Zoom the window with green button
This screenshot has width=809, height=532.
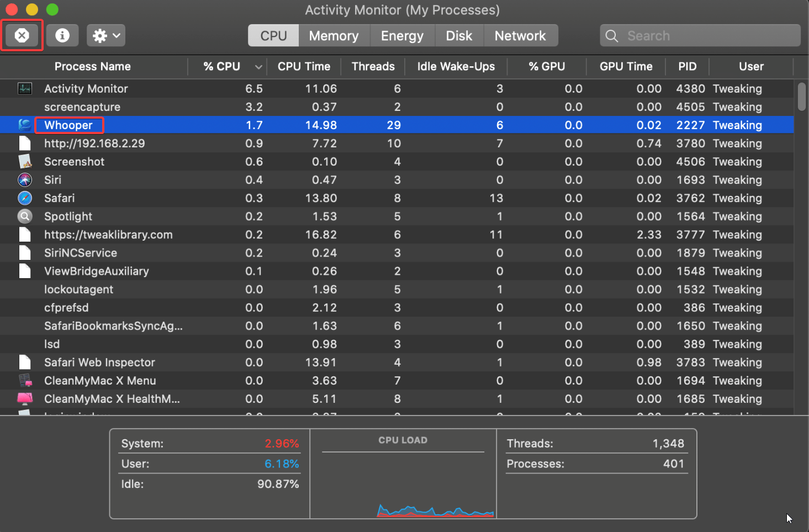click(x=52, y=9)
